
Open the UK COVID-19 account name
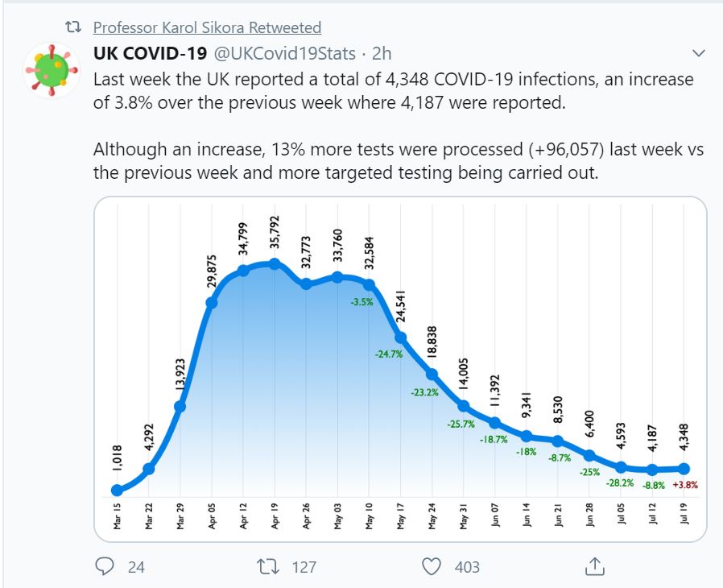pyautogui.click(x=148, y=53)
